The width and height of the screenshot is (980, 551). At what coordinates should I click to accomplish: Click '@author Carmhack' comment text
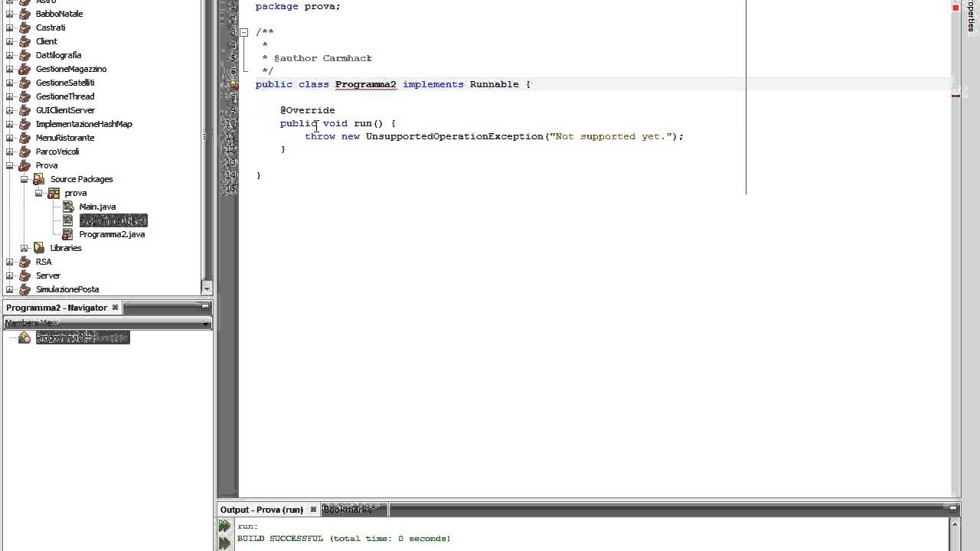click(x=323, y=58)
